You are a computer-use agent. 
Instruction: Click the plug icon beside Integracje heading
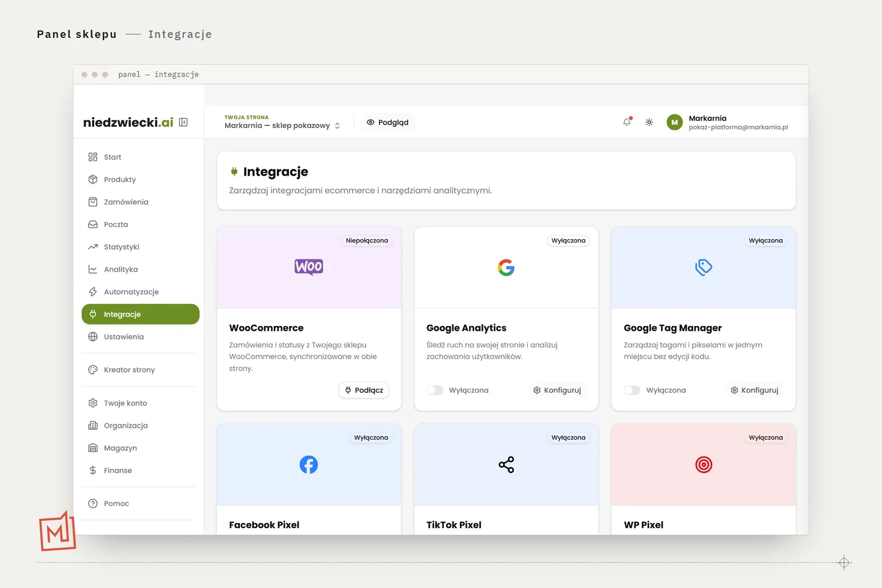click(x=234, y=172)
